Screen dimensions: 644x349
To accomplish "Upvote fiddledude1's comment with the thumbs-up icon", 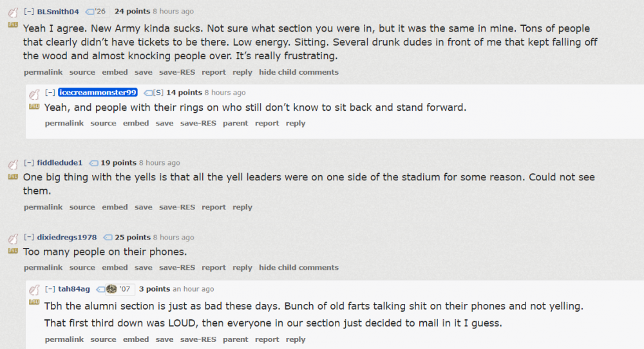I will (13, 164).
